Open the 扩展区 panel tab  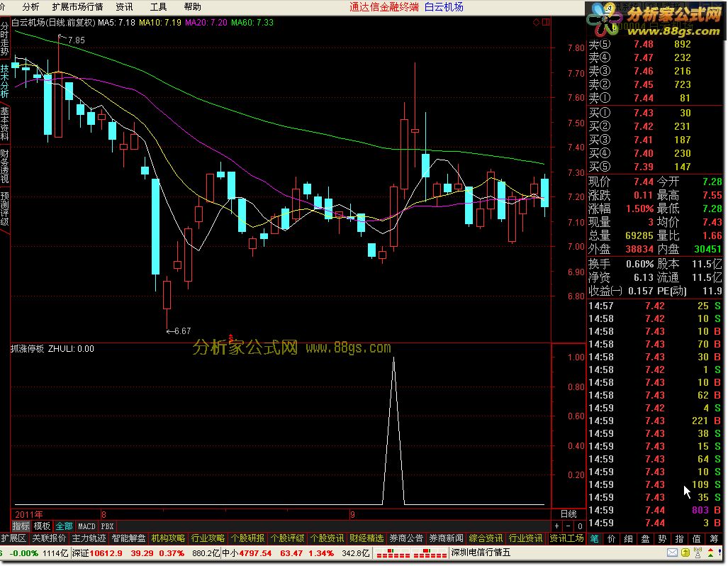point(13,538)
